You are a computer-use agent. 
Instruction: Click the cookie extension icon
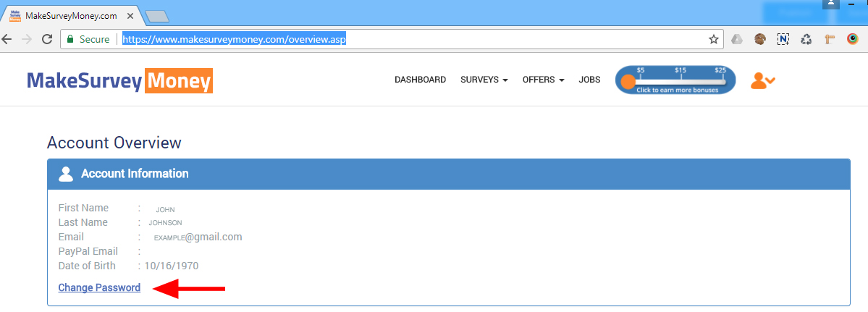tap(760, 38)
